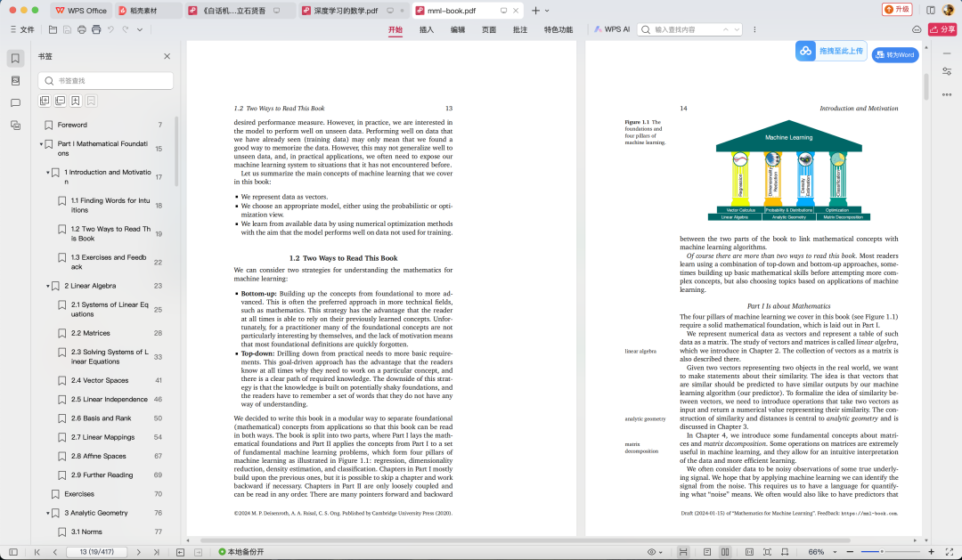Open new tab dropdown arrow beside plus
This screenshot has height=560, width=962.
[547, 11]
